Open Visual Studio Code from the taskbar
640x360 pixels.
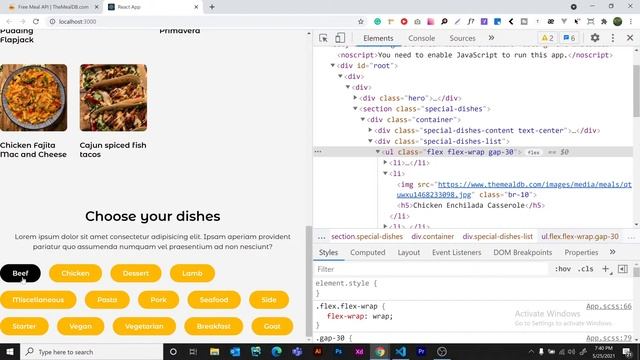[400, 351]
